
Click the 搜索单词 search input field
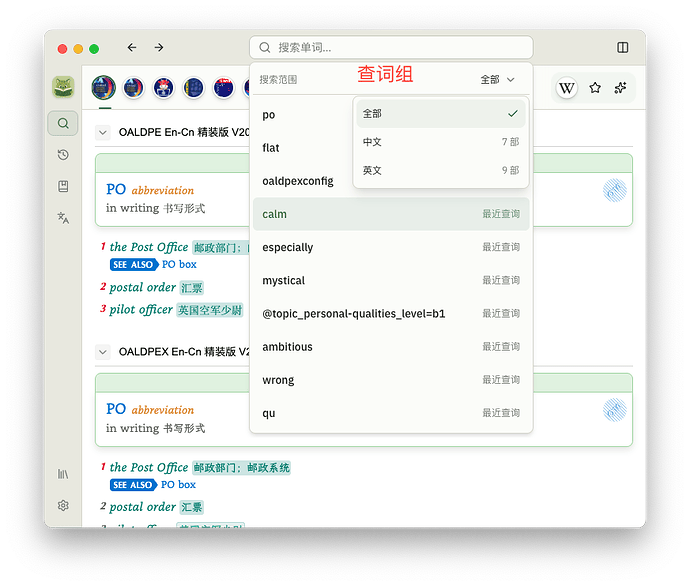[391, 48]
